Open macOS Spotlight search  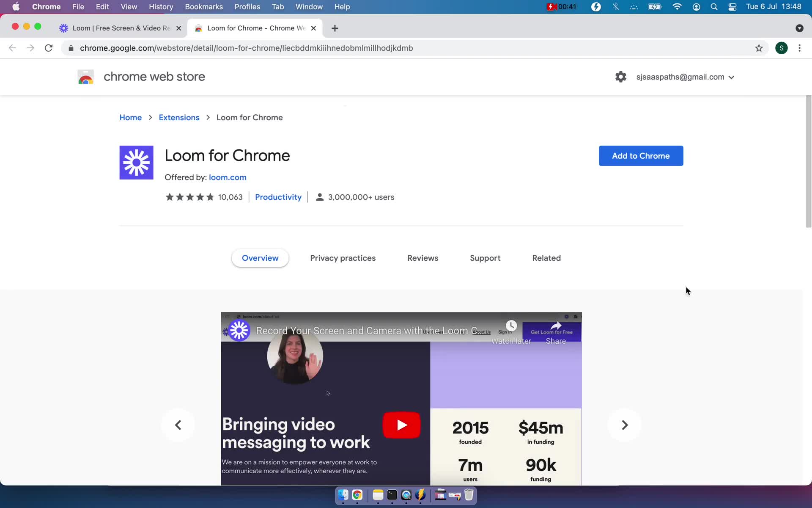click(x=714, y=7)
